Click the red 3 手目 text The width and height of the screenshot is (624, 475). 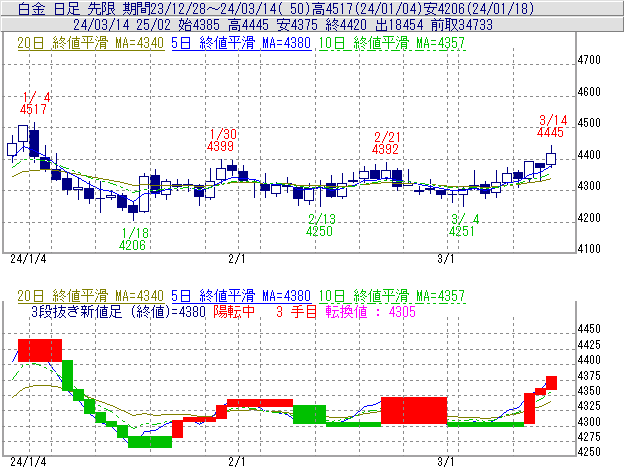296,311
